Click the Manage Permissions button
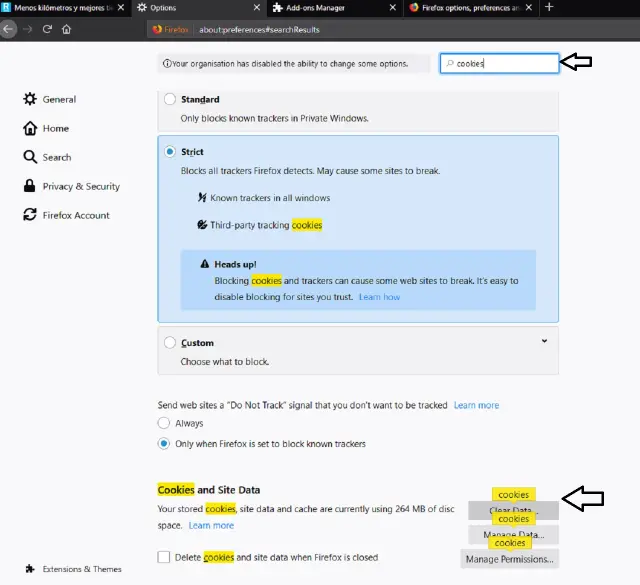Viewport: 640px width, 585px height. pyautogui.click(x=510, y=559)
